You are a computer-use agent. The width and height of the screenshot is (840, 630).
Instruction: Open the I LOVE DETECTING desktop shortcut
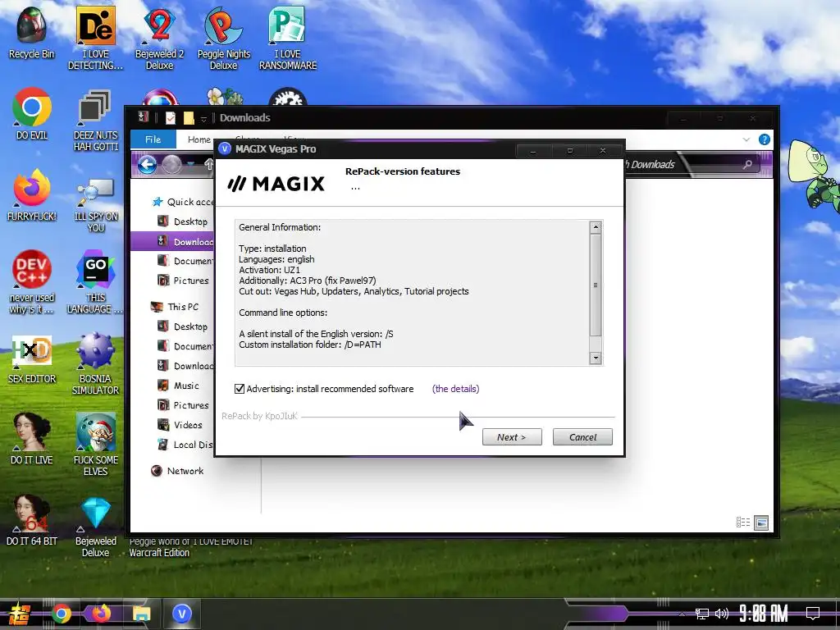(95, 38)
